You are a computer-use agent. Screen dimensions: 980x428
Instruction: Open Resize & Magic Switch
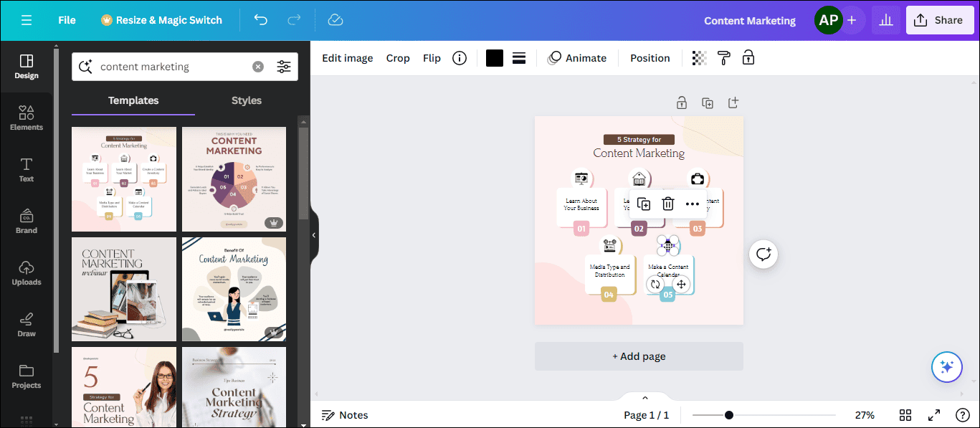coord(161,20)
